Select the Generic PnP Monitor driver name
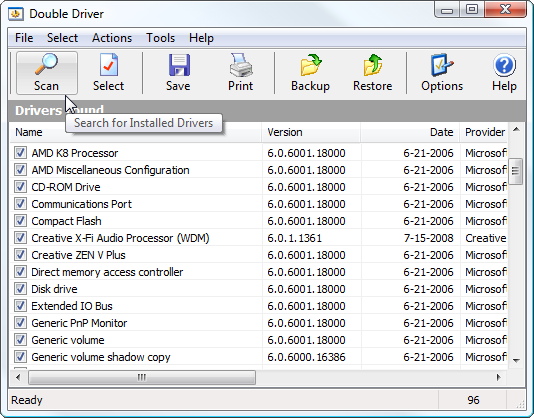 (79, 323)
